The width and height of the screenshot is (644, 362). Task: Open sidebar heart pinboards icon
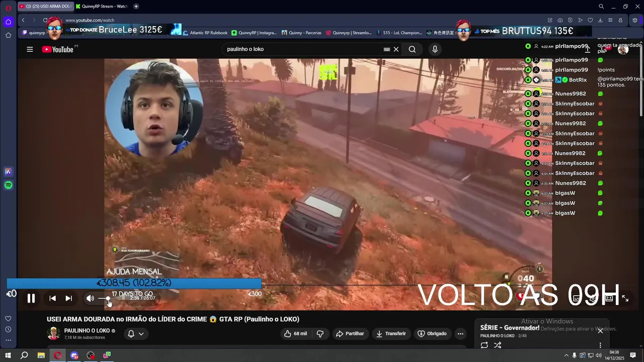8,318
